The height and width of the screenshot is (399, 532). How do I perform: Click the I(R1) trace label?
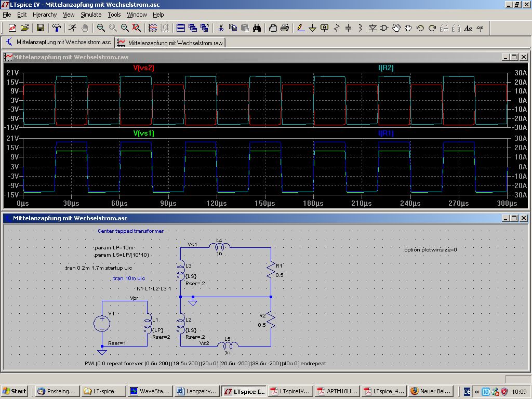pos(386,133)
